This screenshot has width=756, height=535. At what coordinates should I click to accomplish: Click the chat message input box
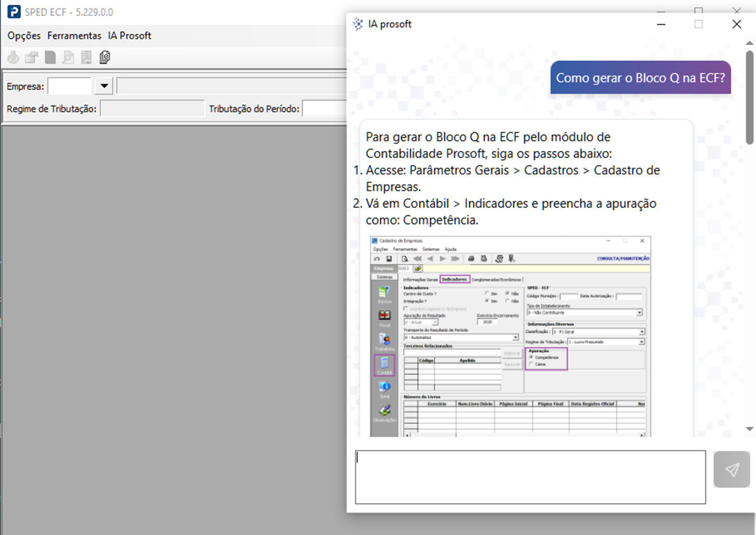click(x=531, y=477)
